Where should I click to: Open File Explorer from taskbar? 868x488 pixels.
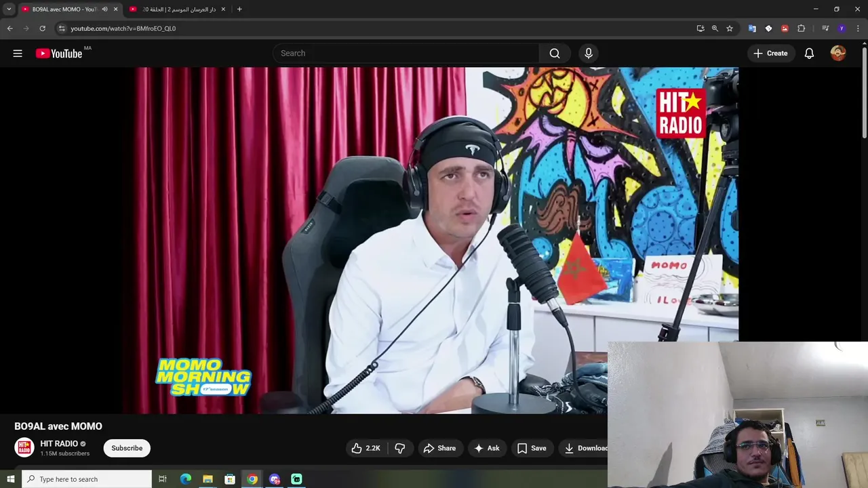pyautogui.click(x=208, y=479)
